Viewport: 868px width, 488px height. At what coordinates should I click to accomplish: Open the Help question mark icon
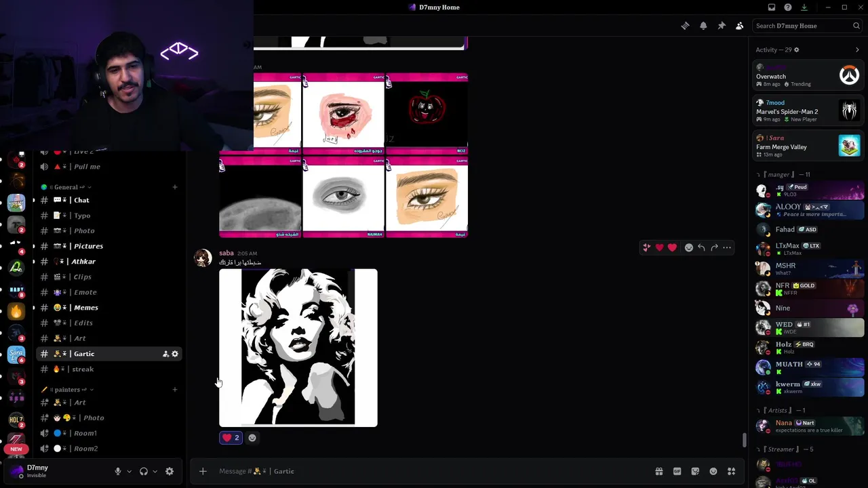(x=788, y=7)
